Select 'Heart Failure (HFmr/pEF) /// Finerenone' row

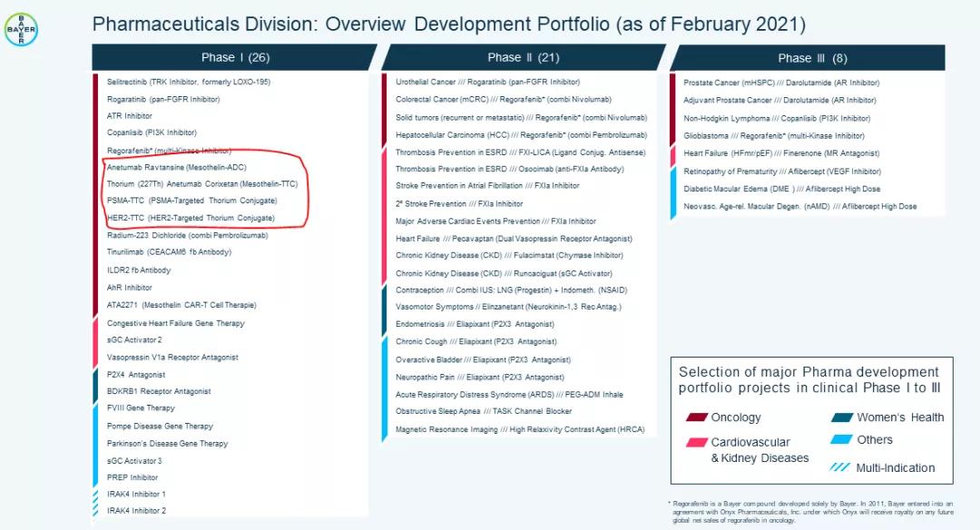[781, 153]
